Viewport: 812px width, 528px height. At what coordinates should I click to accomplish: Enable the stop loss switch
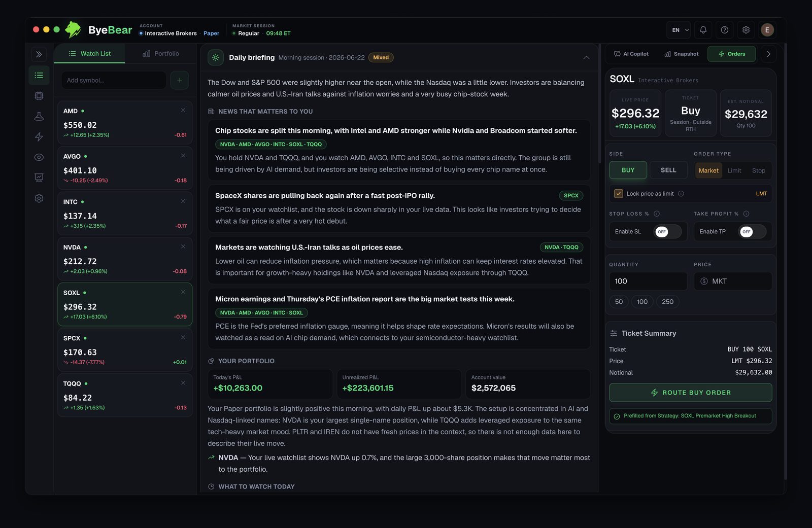pyautogui.click(x=667, y=232)
